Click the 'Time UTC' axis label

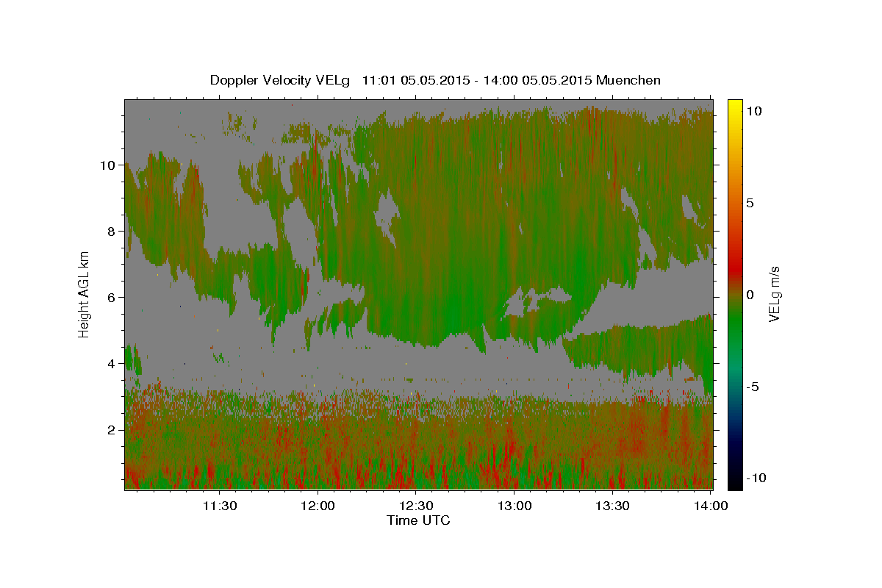pyautogui.click(x=418, y=520)
